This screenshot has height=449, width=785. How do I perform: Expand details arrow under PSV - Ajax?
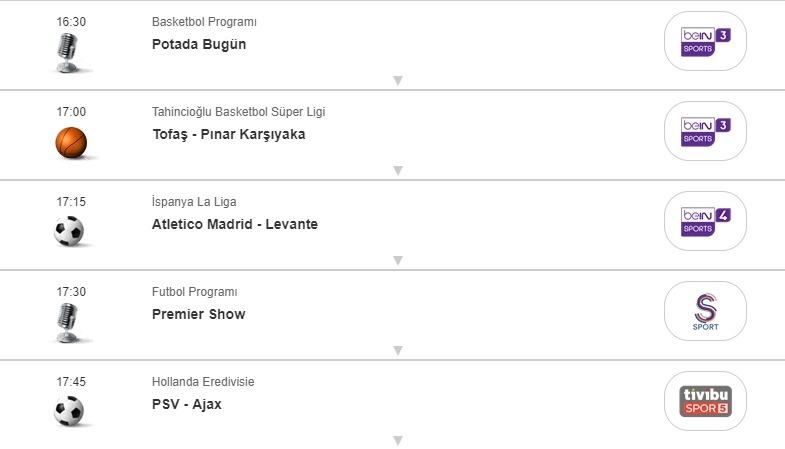coord(397,440)
